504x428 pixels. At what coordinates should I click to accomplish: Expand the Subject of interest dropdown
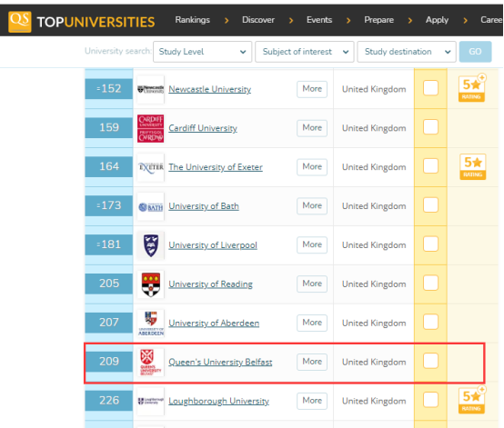point(305,52)
